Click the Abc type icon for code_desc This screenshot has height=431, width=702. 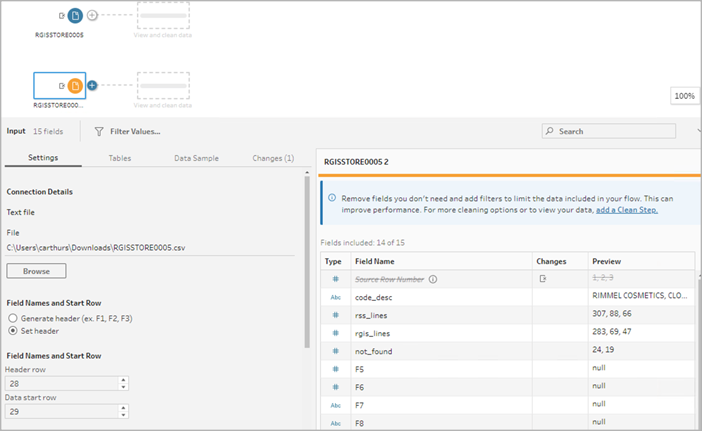pyautogui.click(x=335, y=297)
